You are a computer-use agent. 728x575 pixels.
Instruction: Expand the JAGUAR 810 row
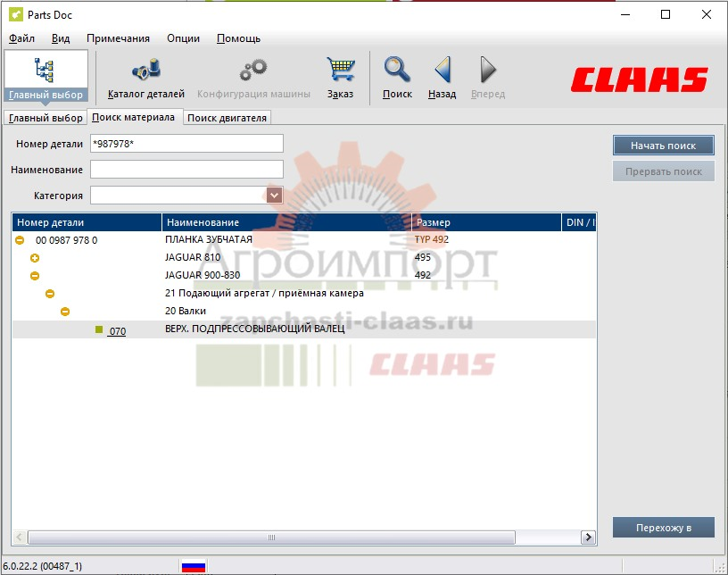(x=35, y=258)
